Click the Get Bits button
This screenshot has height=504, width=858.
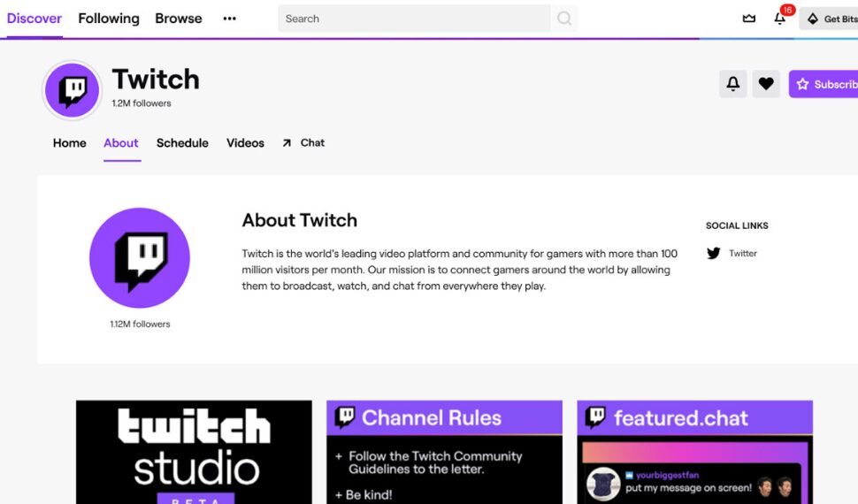point(831,19)
